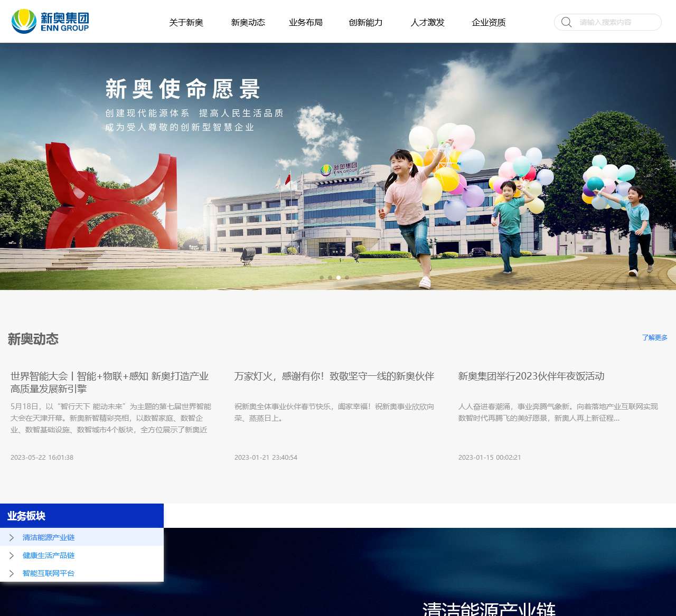This screenshot has width=676, height=616.
Task: Select 智能互联网平台 in 业务板块
Action: point(49,573)
